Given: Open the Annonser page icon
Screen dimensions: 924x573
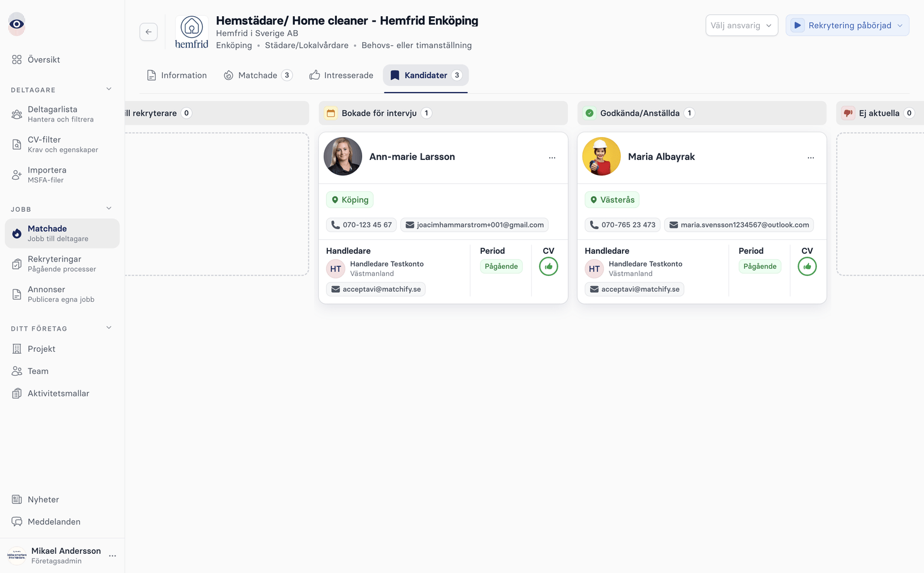Looking at the screenshot, I should pos(16,293).
